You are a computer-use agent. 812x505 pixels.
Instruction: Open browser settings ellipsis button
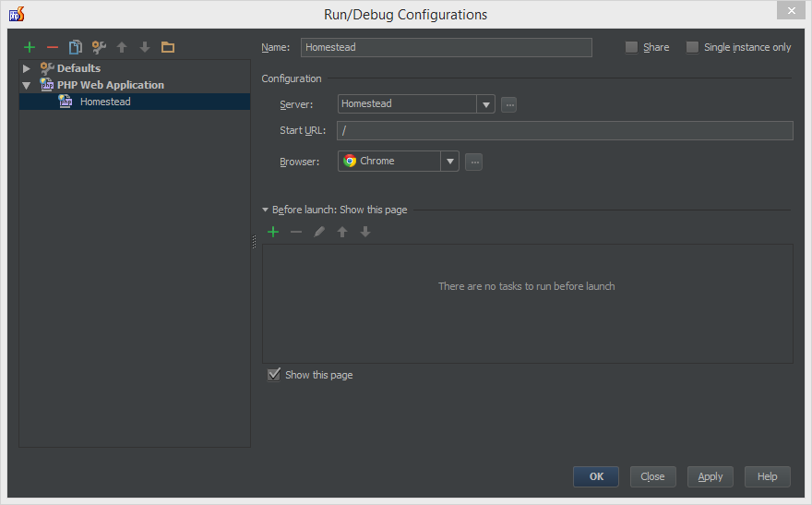coord(474,162)
